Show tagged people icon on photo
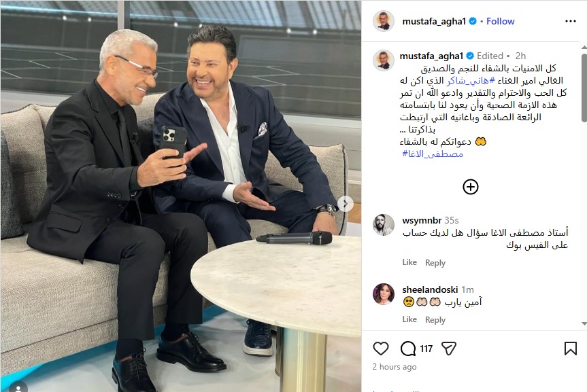This screenshot has width=587, height=392. click(18, 387)
